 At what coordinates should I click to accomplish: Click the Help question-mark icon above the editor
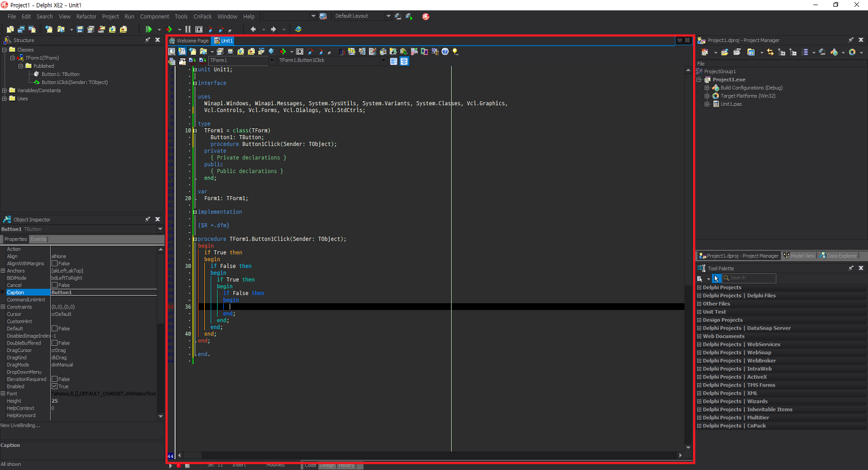(x=445, y=51)
